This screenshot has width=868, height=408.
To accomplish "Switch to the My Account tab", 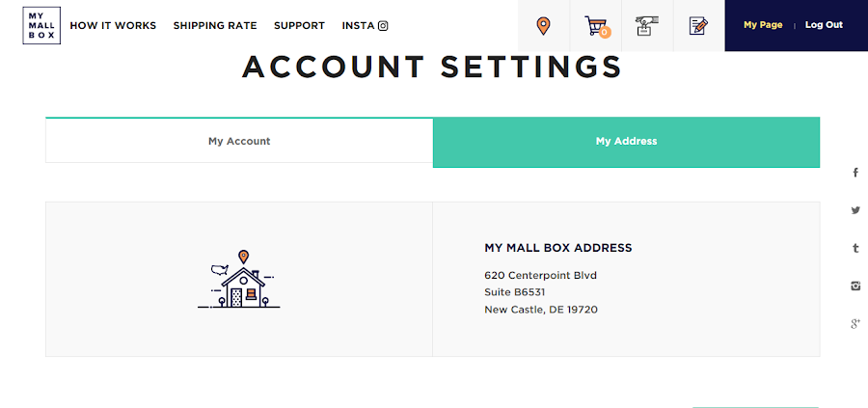I will click(239, 141).
